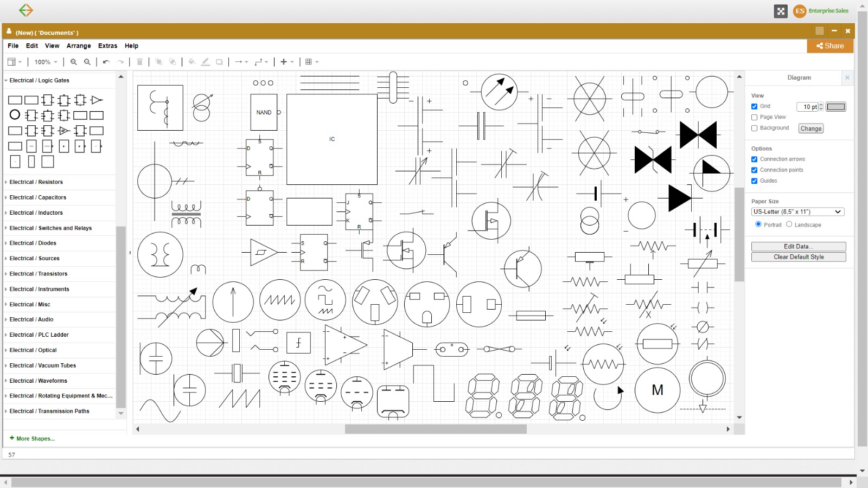868x488 pixels.
Task: Open the insert plus dropdown
Action: point(287,62)
